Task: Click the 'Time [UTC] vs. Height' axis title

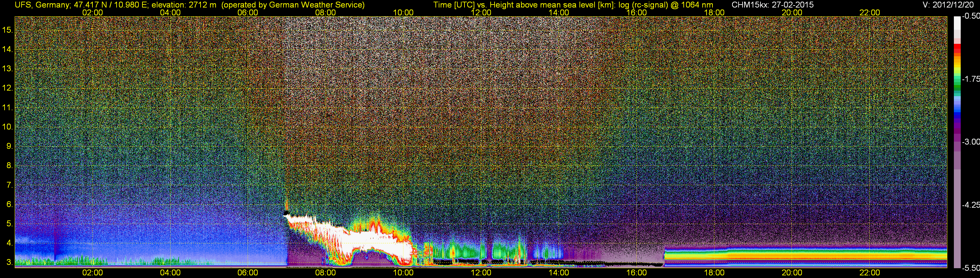Action: tap(473, 5)
